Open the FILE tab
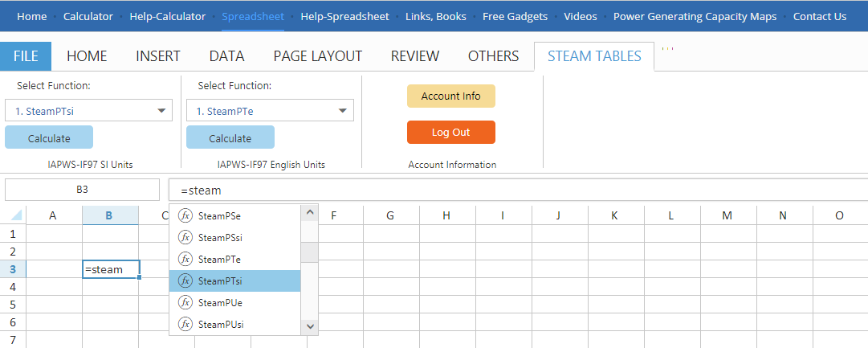Screen dimensions: 868x348 click(x=26, y=56)
